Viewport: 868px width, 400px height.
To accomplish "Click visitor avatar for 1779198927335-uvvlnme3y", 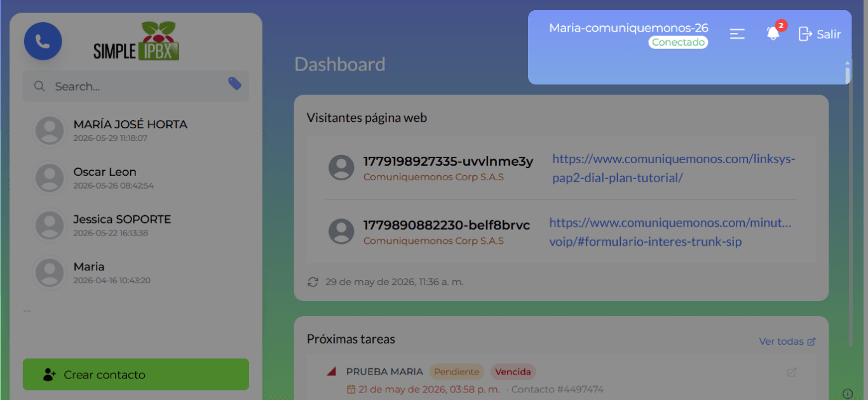I will pos(341,168).
